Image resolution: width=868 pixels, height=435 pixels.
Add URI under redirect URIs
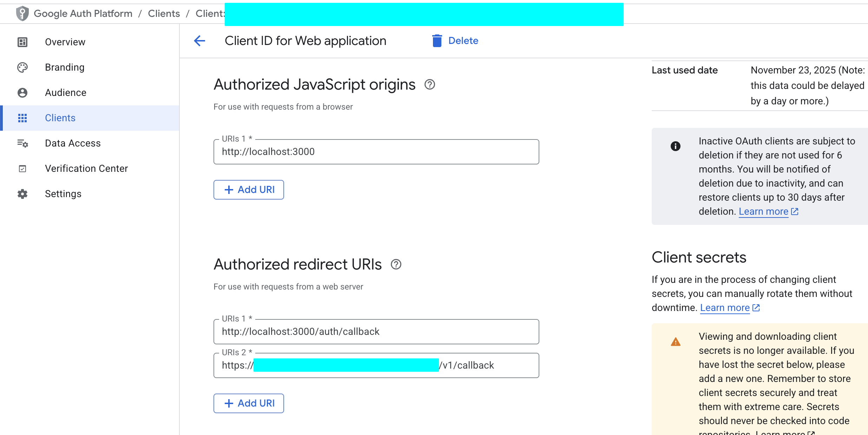pyautogui.click(x=249, y=403)
